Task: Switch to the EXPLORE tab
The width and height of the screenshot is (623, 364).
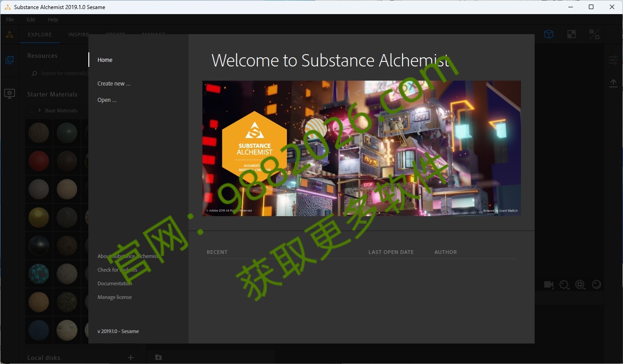Action: pos(40,35)
